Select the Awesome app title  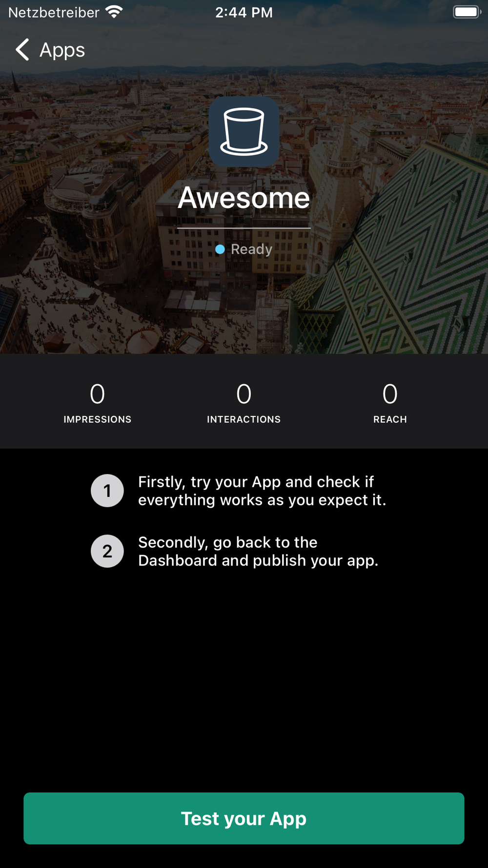244,198
